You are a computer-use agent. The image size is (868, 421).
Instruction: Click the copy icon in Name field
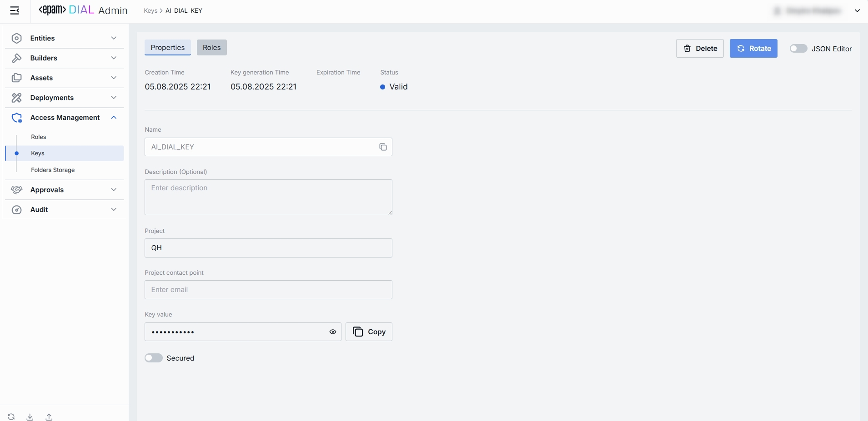click(383, 147)
